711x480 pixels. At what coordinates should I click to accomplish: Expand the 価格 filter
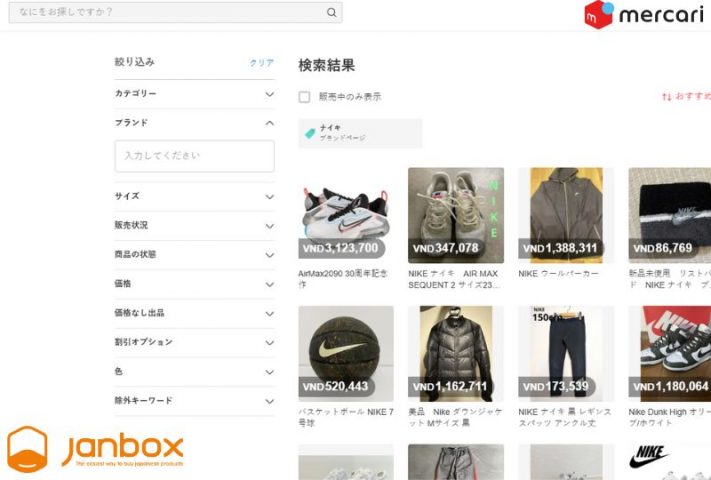click(x=269, y=284)
